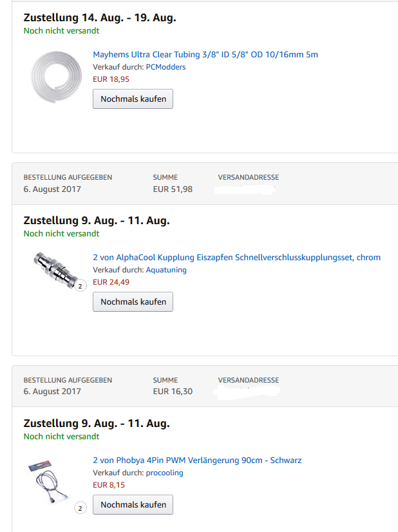Open the Mayhems Ultra Clear Tubing product link
This screenshot has height=532, width=398.
tap(205, 55)
